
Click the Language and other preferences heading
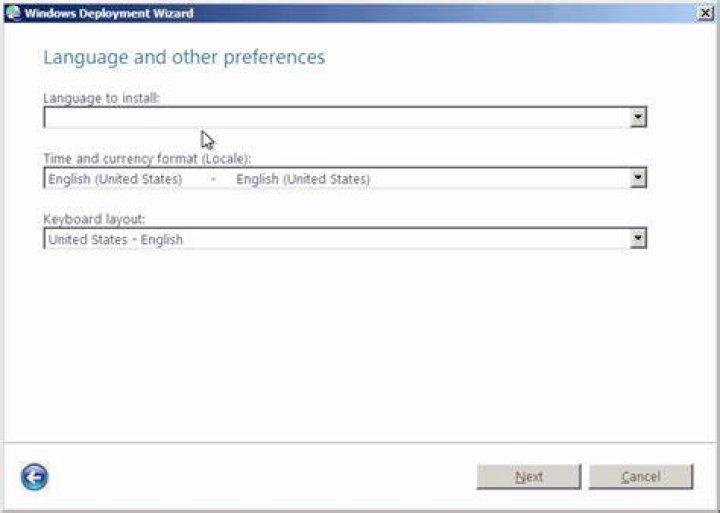(184, 57)
